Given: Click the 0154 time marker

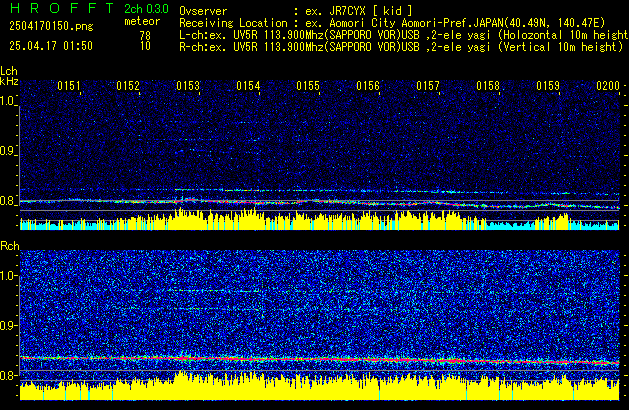Looking at the screenshot, I should tap(248, 86).
